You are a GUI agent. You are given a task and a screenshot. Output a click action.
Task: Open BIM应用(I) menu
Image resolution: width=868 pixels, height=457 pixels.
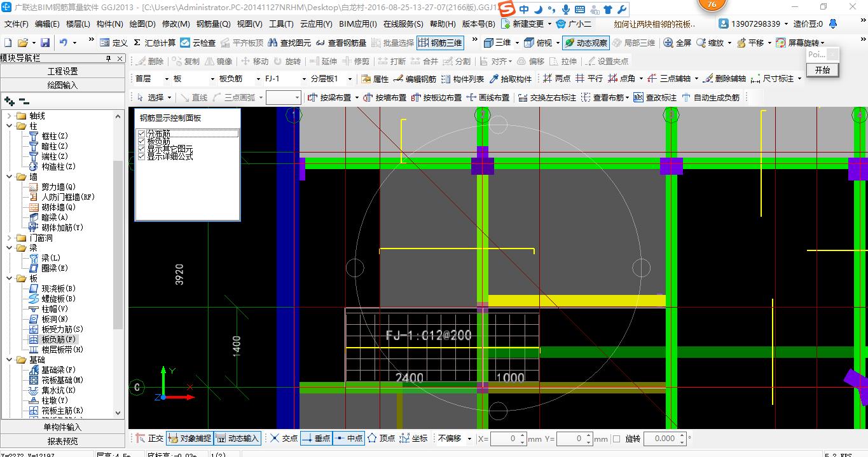click(x=358, y=24)
